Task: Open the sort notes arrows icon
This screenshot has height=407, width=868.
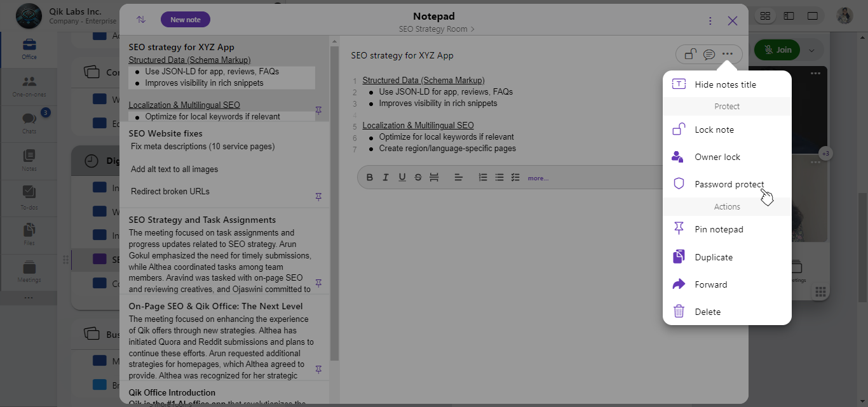Action: tap(141, 20)
